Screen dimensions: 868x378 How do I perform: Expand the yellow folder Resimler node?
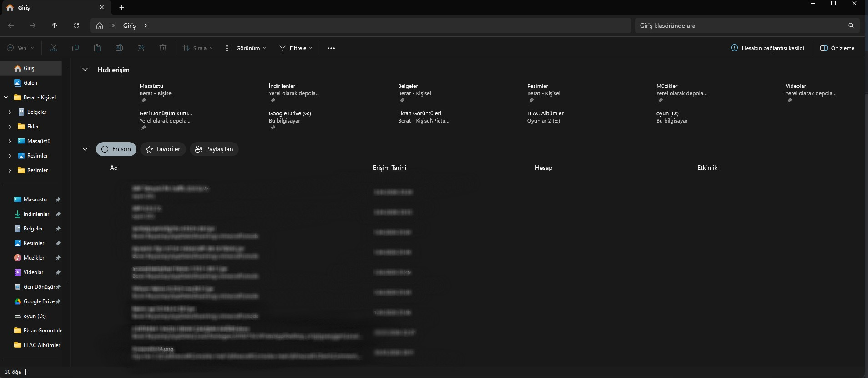10,170
